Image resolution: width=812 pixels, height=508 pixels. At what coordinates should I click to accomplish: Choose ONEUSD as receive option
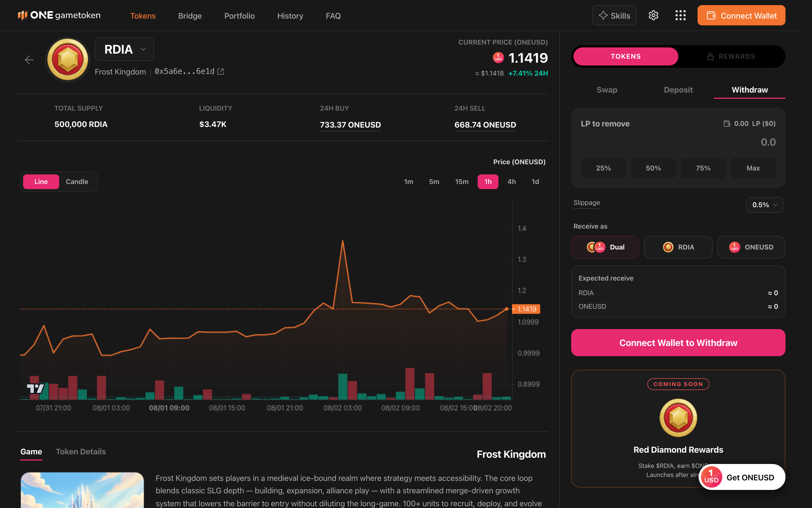tap(751, 247)
